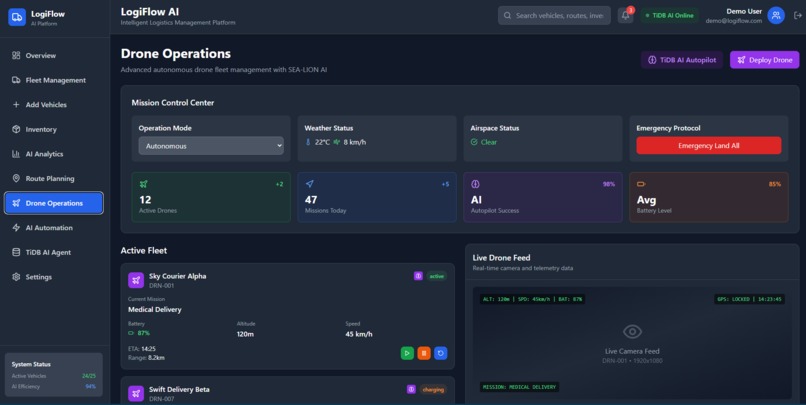806x405 pixels.
Task: Click the check icon beside Clear airspace
Action: pos(474,142)
